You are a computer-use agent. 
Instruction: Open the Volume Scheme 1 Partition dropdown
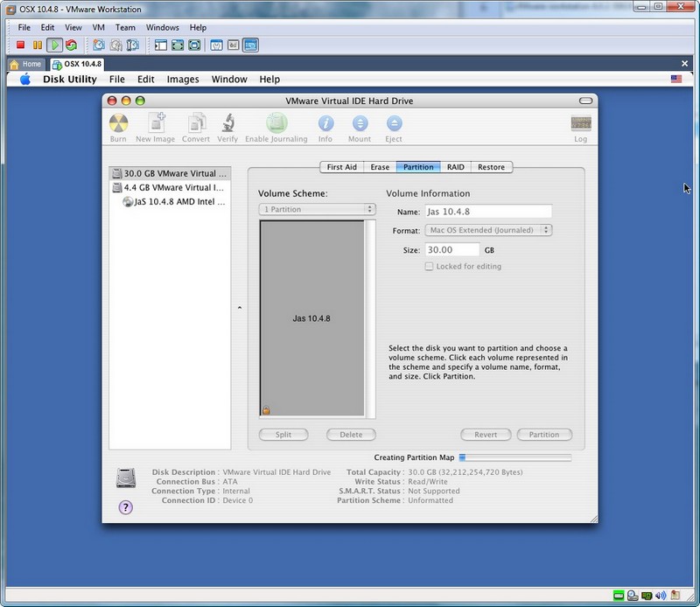pos(318,209)
